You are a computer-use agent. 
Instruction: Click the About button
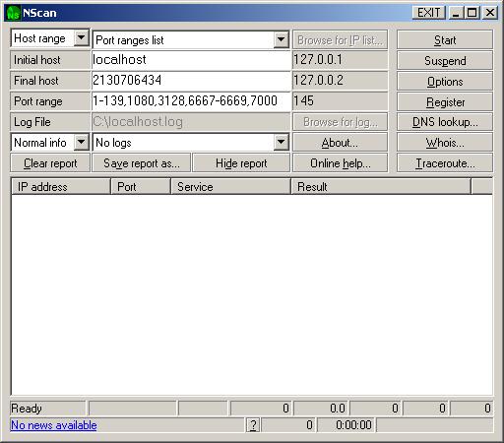(x=340, y=143)
